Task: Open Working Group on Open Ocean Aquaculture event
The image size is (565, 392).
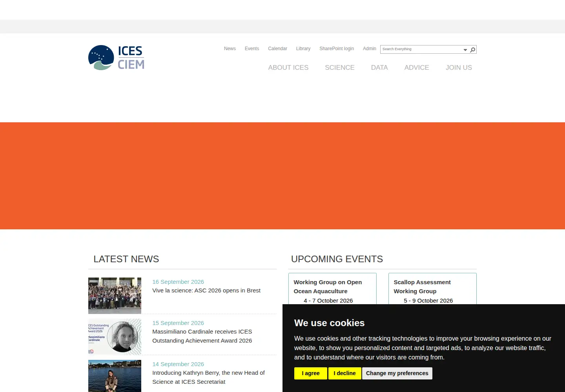Action: (328, 287)
